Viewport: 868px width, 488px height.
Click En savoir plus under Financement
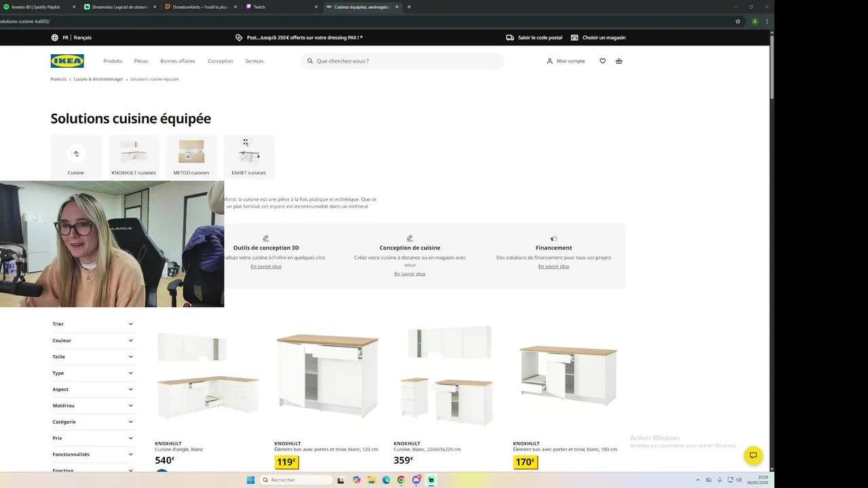coord(554,266)
